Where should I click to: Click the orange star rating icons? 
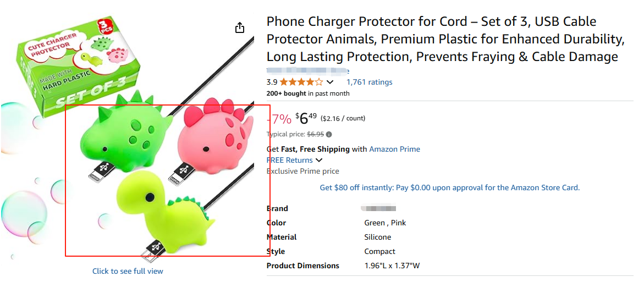tap(301, 82)
